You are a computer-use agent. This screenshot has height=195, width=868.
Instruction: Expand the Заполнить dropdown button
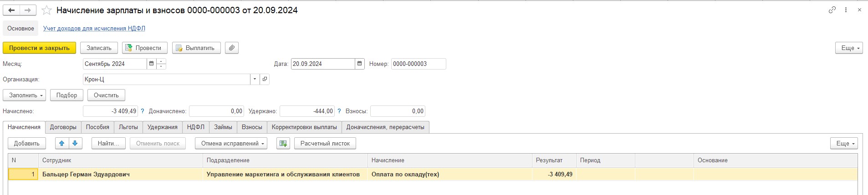pos(24,95)
